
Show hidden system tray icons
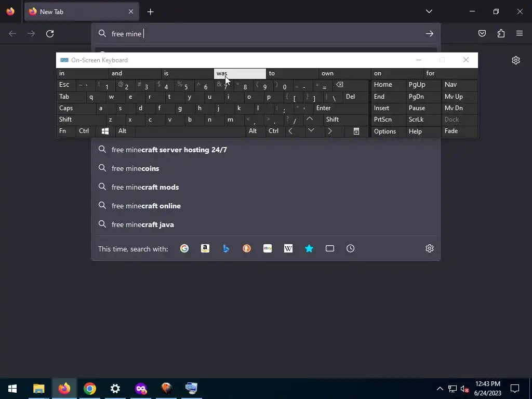pyautogui.click(x=440, y=389)
